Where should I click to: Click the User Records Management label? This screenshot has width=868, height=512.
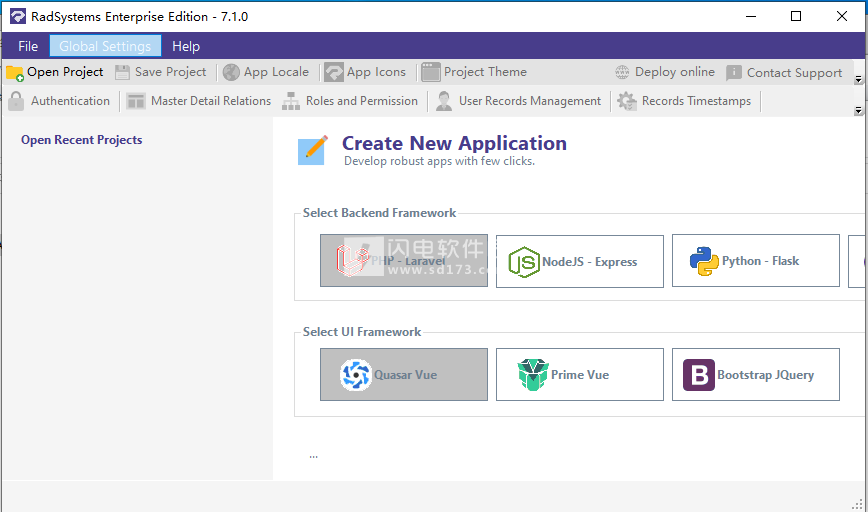coord(530,101)
